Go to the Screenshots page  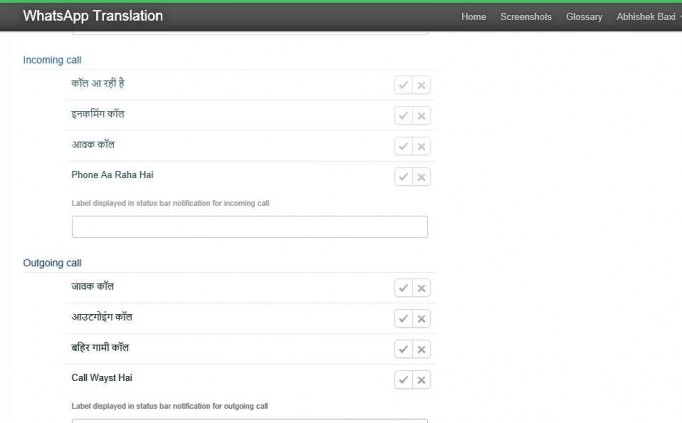pyautogui.click(x=526, y=17)
